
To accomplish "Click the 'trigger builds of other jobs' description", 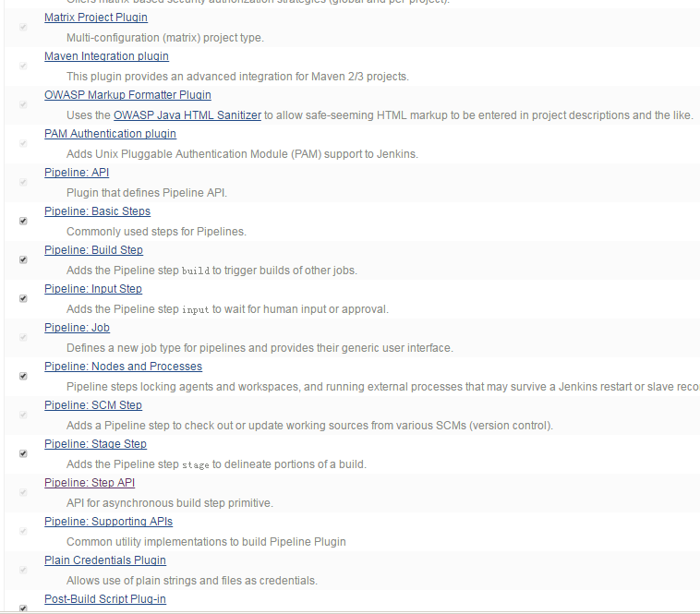I will pos(211,271).
